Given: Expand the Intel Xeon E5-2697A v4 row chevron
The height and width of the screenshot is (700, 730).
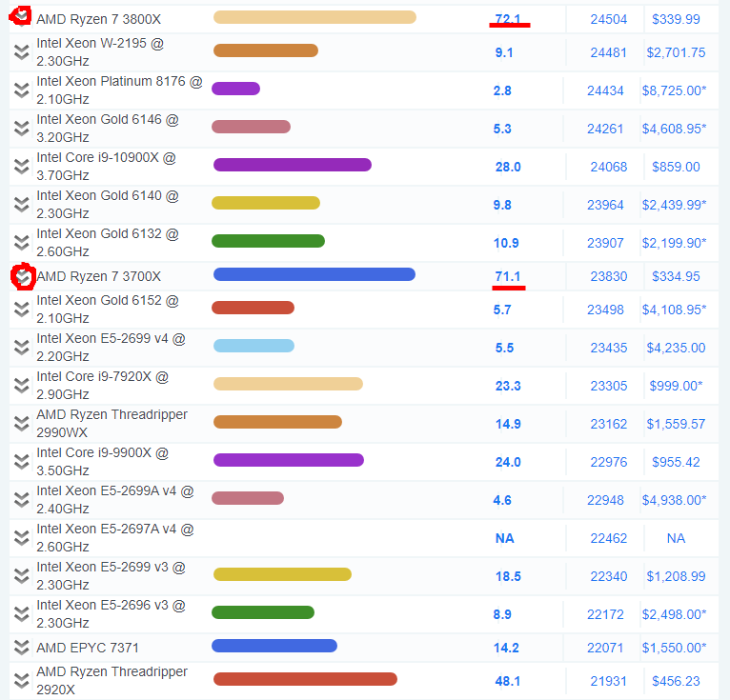Looking at the screenshot, I should click(x=21, y=538).
